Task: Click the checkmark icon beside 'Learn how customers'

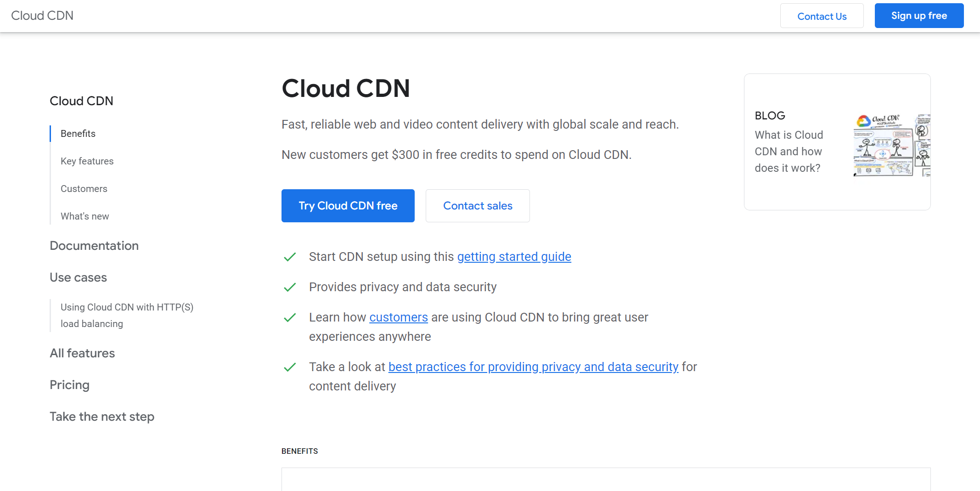Action: (x=290, y=318)
